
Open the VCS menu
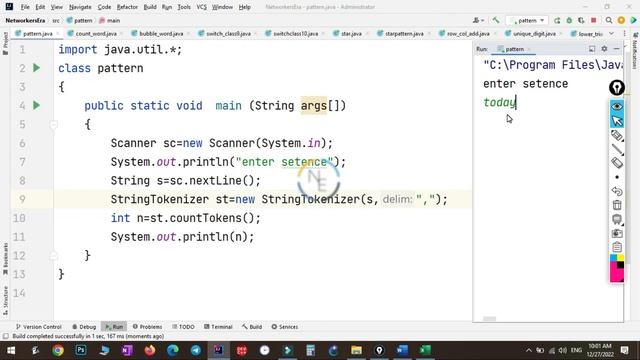(201, 7)
